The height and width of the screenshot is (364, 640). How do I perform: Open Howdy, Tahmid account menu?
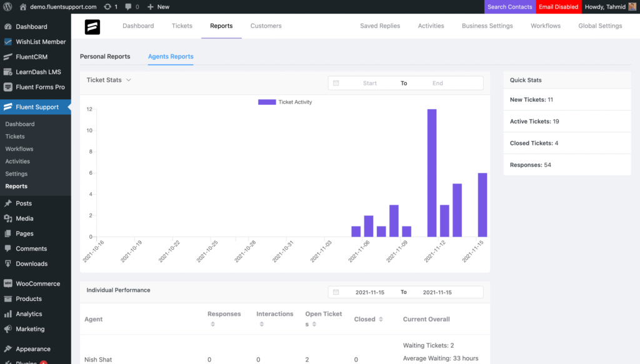[610, 7]
